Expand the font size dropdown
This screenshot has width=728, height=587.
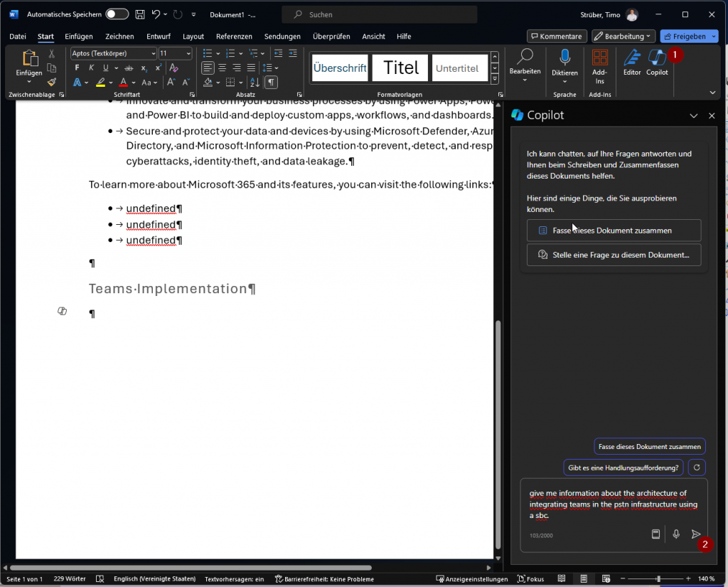pos(188,53)
